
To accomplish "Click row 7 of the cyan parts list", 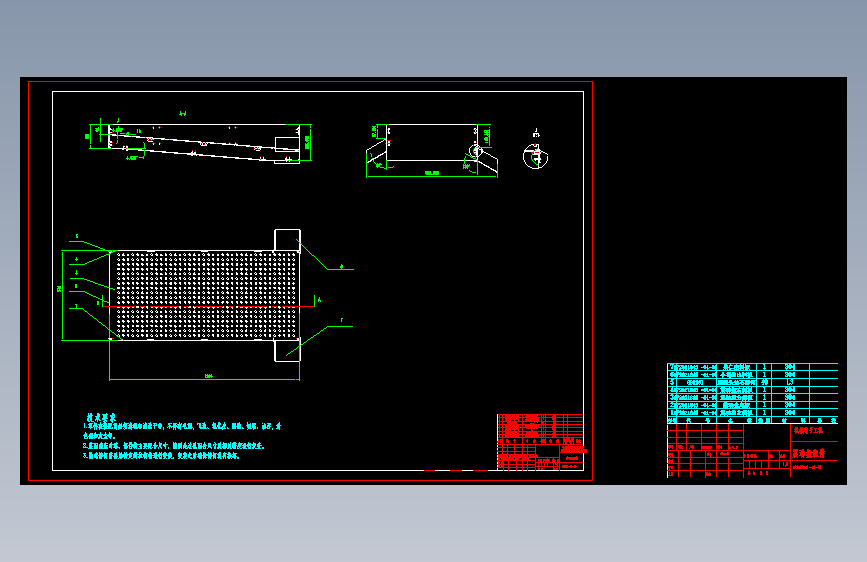I will tap(753, 367).
